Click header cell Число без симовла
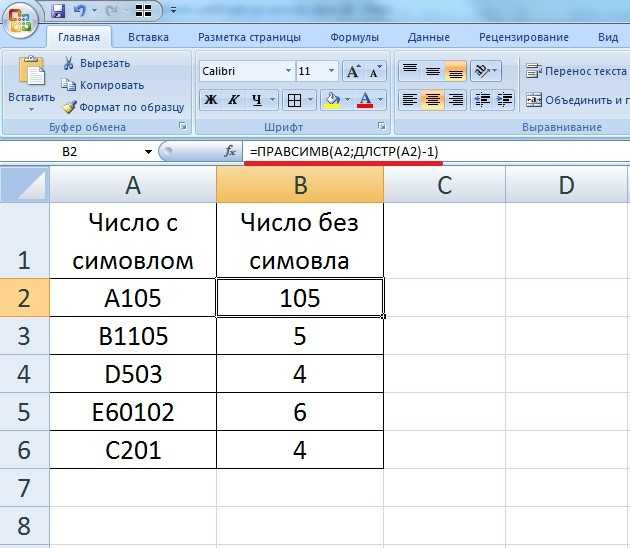Screen dimensions: 630x548 (x=300, y=240)
